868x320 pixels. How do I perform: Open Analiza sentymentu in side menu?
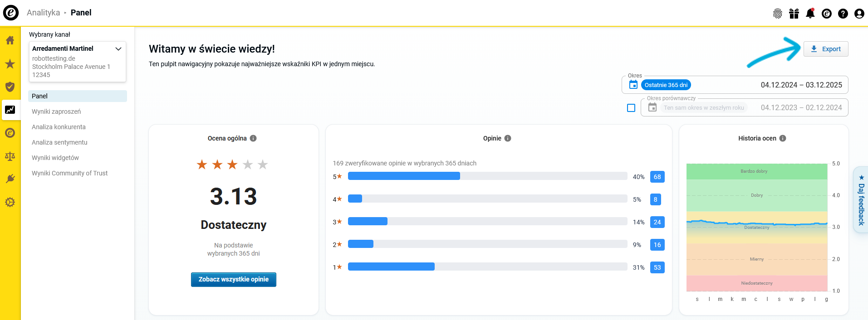point(59,142)
